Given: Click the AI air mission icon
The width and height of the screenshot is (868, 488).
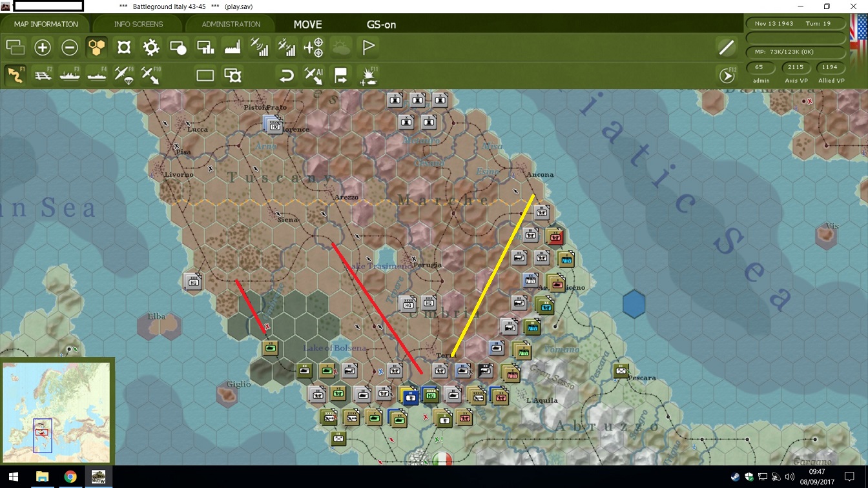Looking at the screenshot, I should pyautogui.click(x=314, y=76).
